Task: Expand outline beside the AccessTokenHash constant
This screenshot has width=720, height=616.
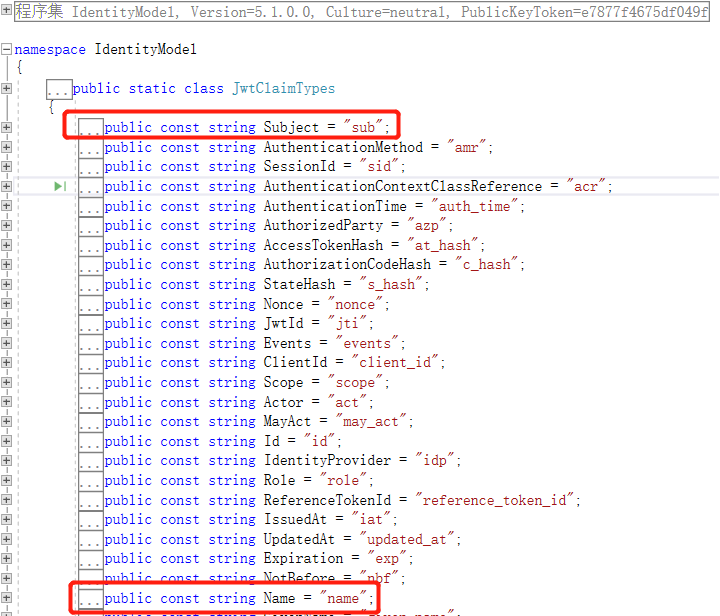Action: (x=6, y=245)
